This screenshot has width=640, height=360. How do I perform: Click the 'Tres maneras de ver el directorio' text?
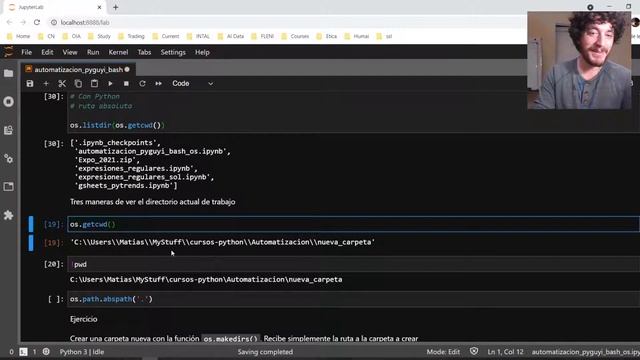[152, 202]
